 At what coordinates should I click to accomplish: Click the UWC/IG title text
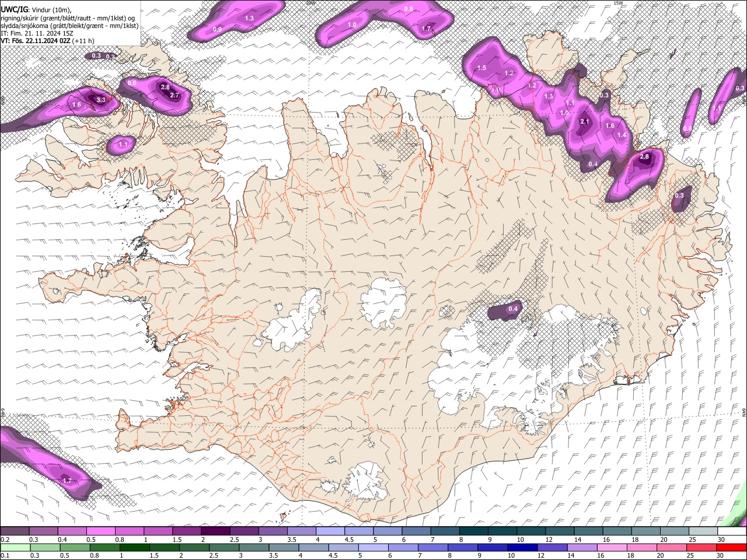pos(14,10)
